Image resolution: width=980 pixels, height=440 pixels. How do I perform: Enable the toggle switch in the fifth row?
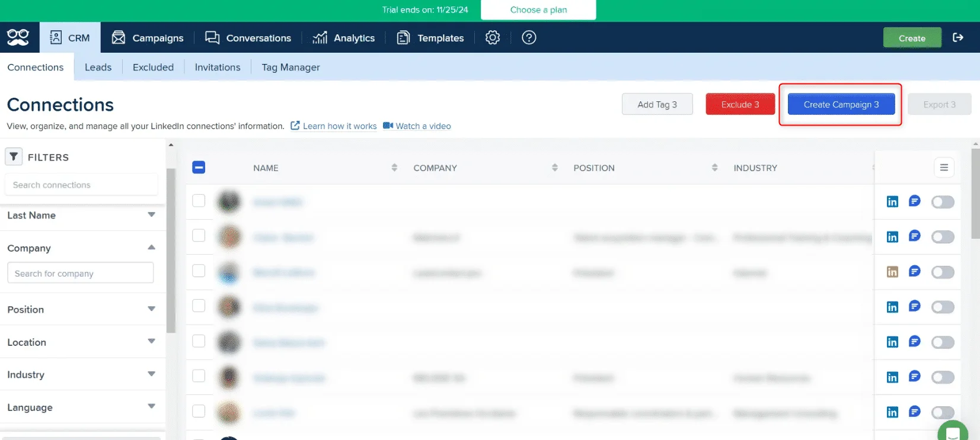coord(943,342)
